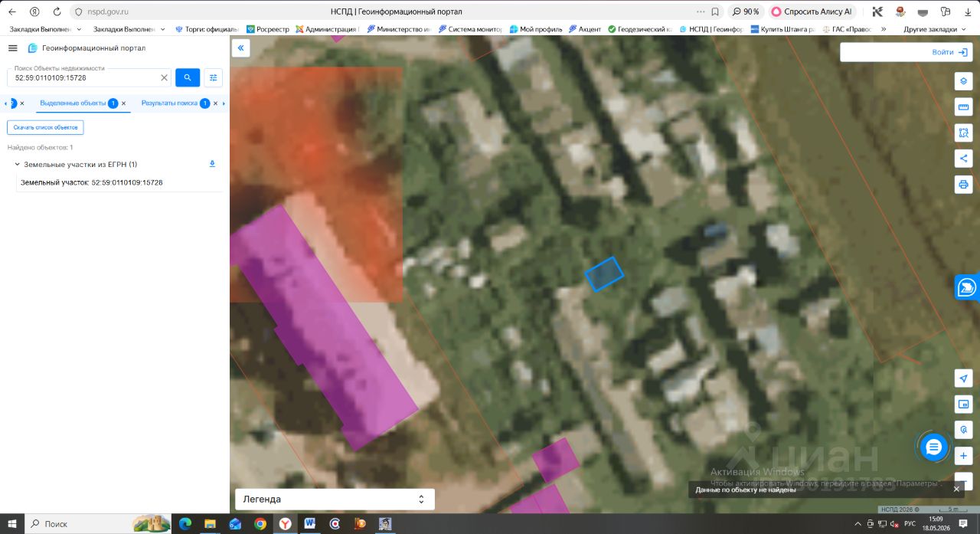Expand the Легенда dropdown

coord(335,499)
